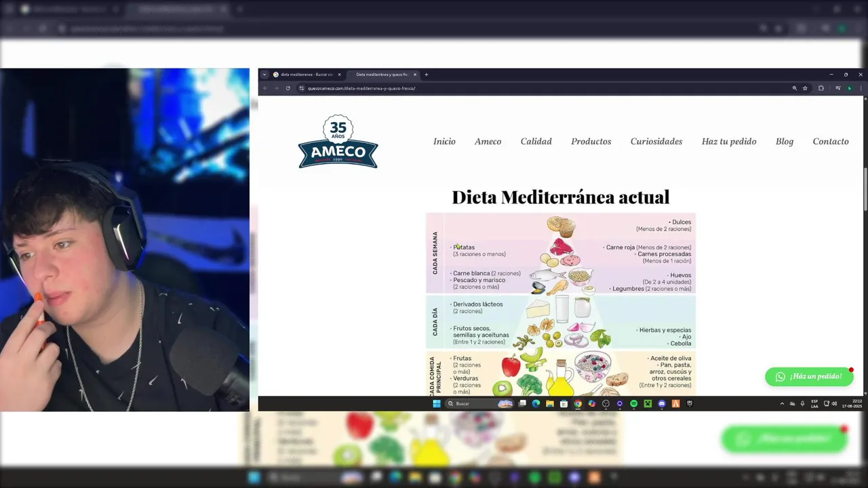This screenshot has width=868, height=488.
Task: Reload the Ameco page
Action: [x=288, y=88]
